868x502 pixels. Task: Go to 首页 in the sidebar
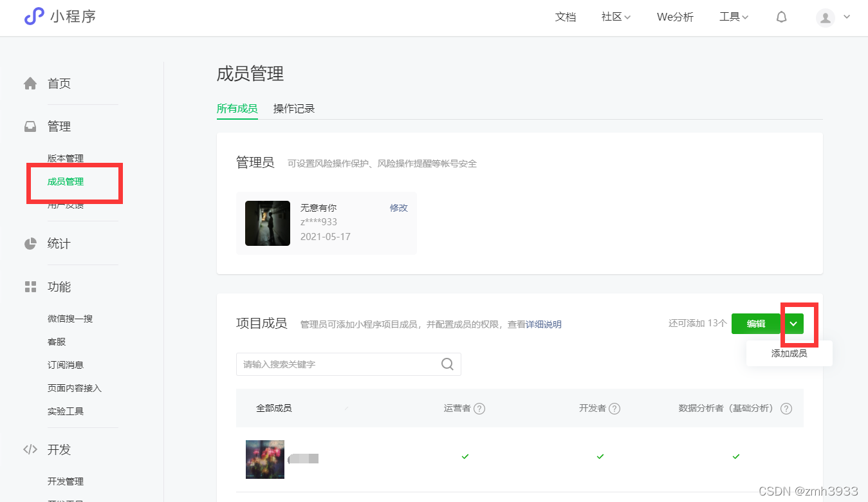(x=59, y=84)
